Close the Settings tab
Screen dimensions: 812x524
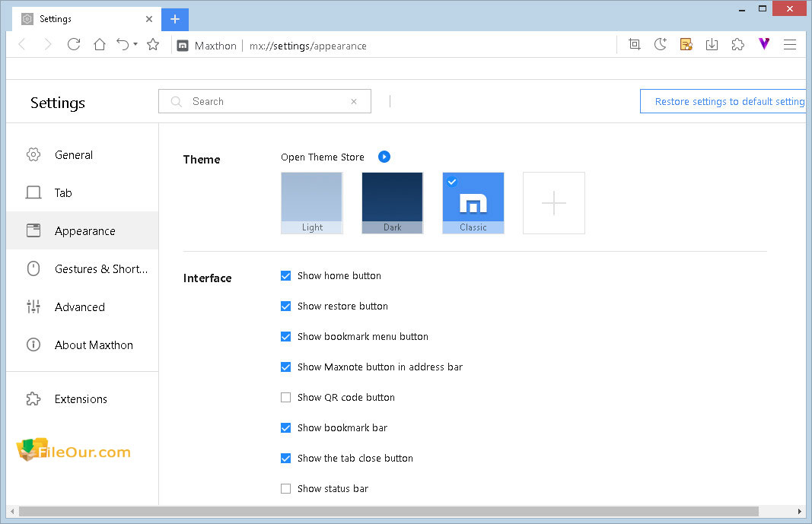coord(149,19)
